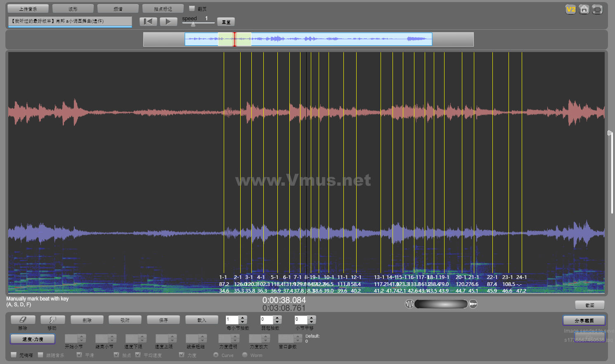This screenshot has height=364, width=615.
Task: Select the move tool (移动)
Action: click(52, 320)
